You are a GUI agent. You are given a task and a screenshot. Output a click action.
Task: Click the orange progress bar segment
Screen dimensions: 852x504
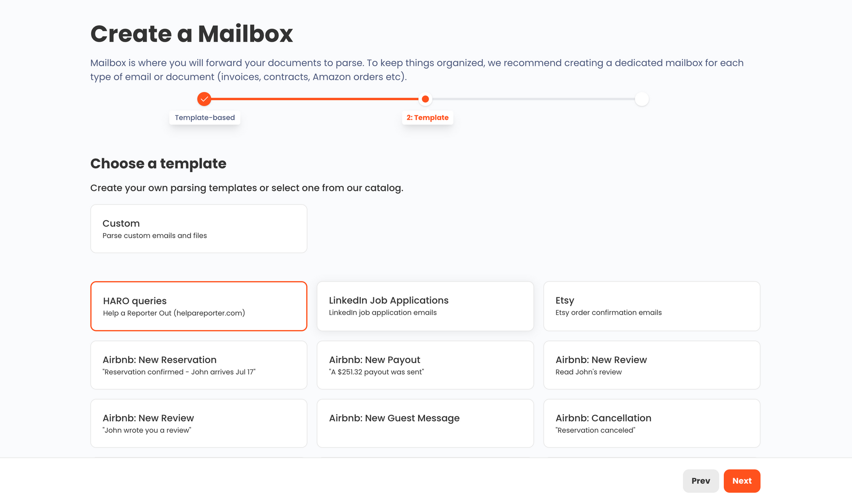pyautogui.click(x=314, y=99)
